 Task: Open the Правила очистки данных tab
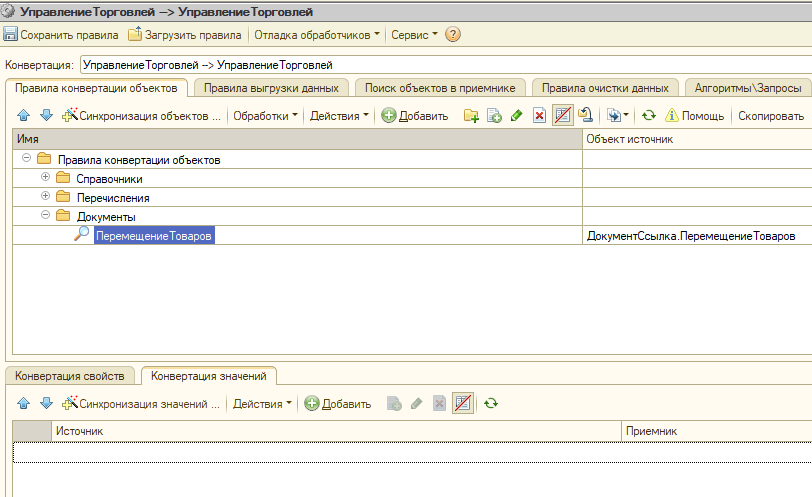(605, 88)
